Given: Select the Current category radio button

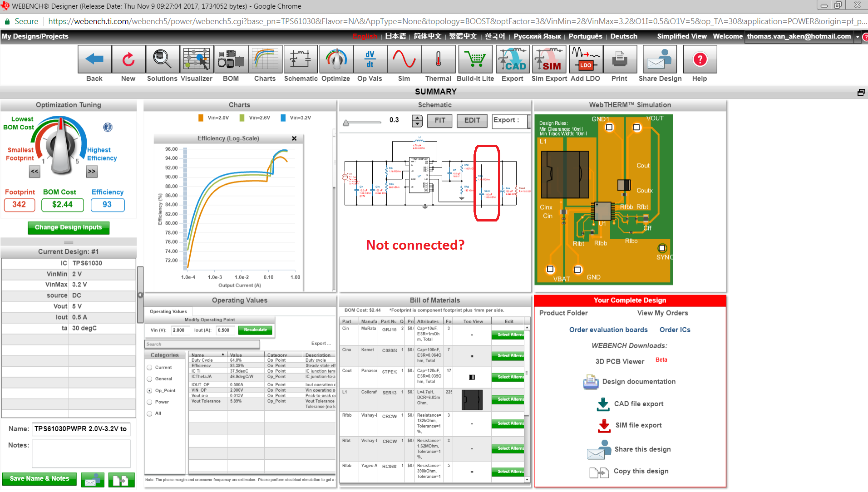Looking at the screenshot, I should pyautogui.click(x=149, y=368).
